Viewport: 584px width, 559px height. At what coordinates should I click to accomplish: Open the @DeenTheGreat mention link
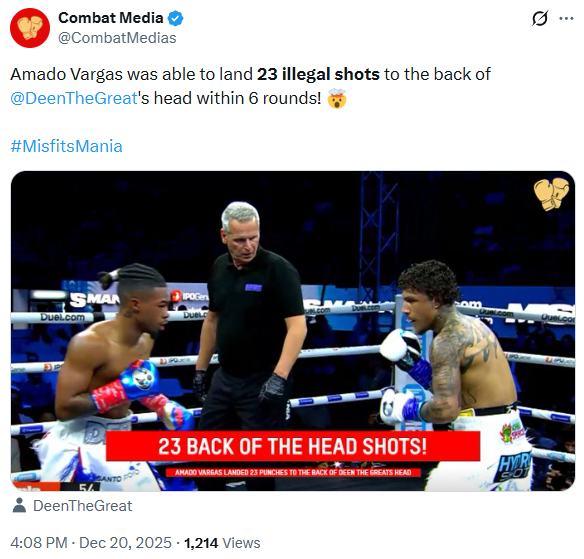point(74,98)
